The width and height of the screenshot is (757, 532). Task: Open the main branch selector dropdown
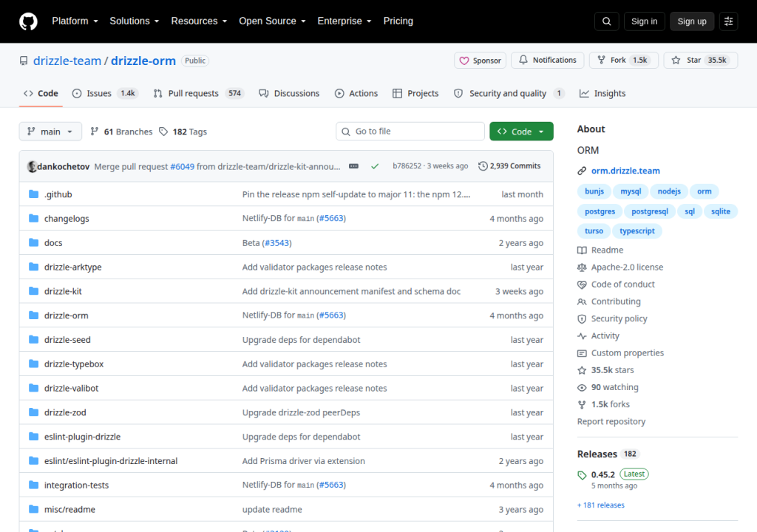[50, 132]
